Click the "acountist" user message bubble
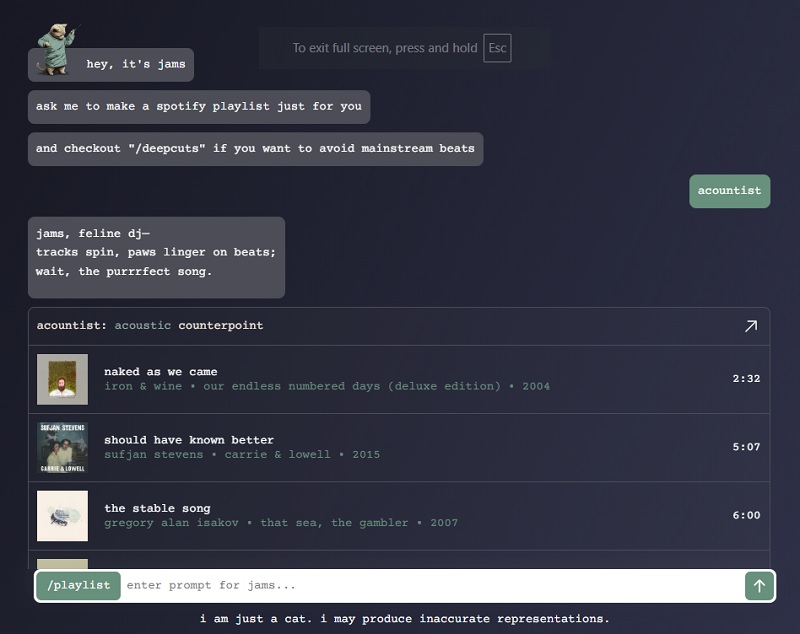Screen dimensions: 800x634 [x=729, y=191]
